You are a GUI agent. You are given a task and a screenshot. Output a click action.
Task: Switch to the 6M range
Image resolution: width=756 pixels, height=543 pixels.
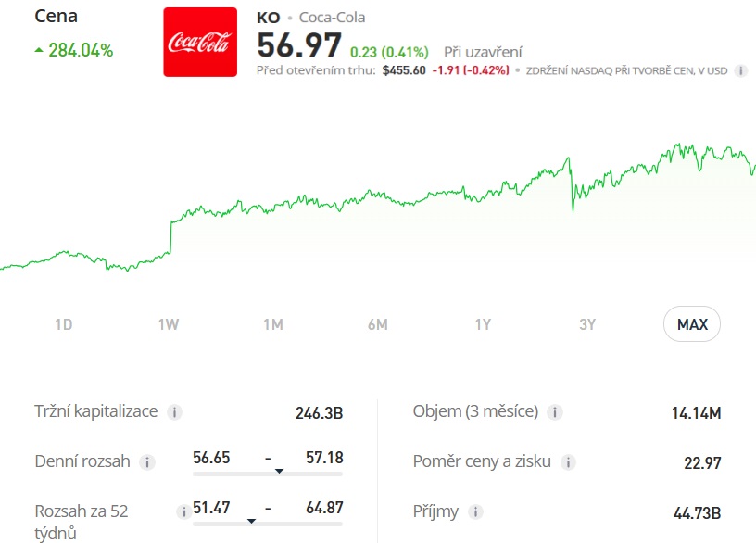point(379,323)
